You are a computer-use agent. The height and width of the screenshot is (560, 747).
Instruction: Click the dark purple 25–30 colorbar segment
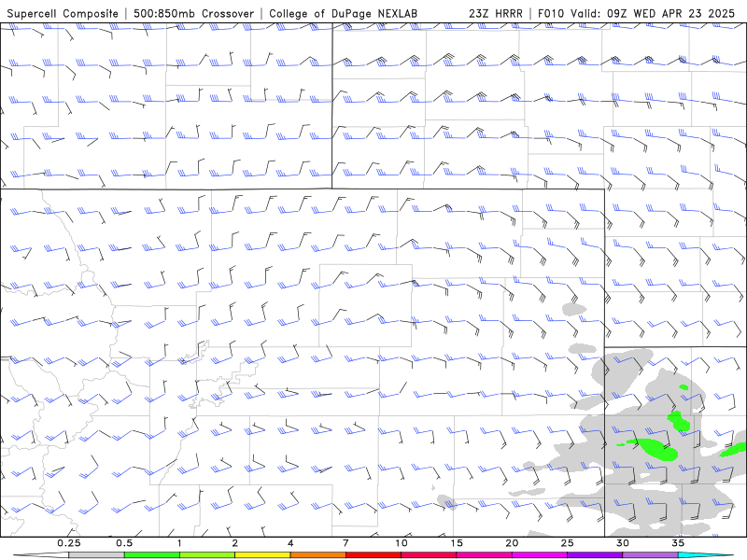(595, 555)
